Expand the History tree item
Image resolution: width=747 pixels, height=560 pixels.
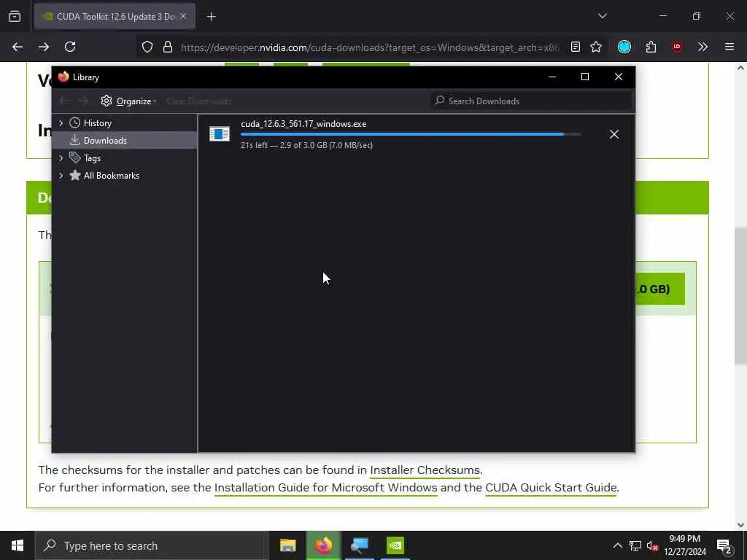[x=61, y=122]
